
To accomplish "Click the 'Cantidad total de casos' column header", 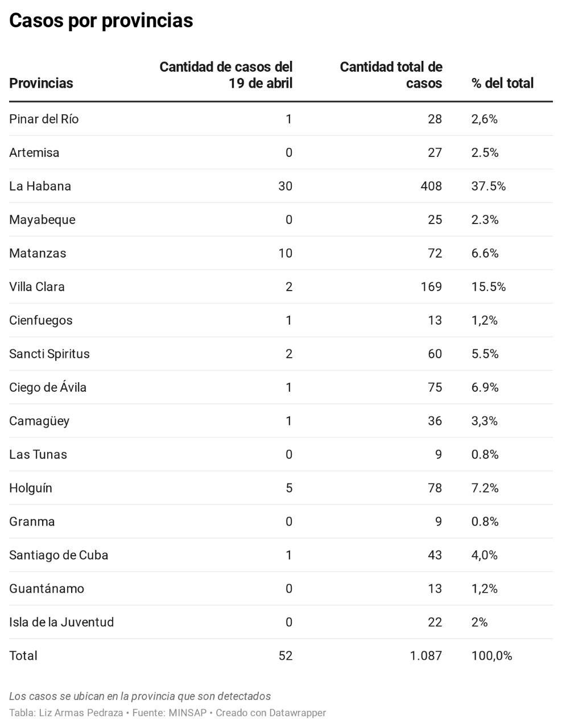I will click(391, 75).
